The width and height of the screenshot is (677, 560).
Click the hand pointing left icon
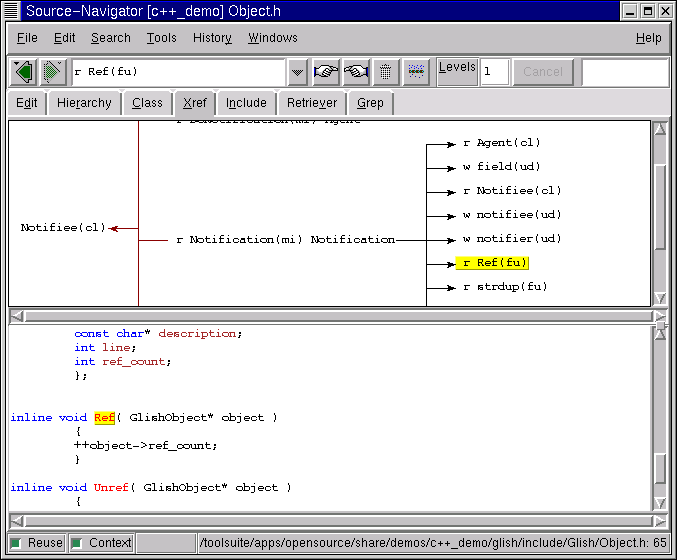[356, 72]
